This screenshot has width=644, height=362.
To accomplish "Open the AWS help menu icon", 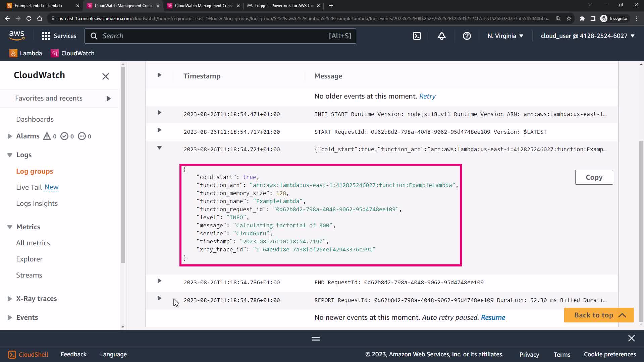I will click(467, 36).
